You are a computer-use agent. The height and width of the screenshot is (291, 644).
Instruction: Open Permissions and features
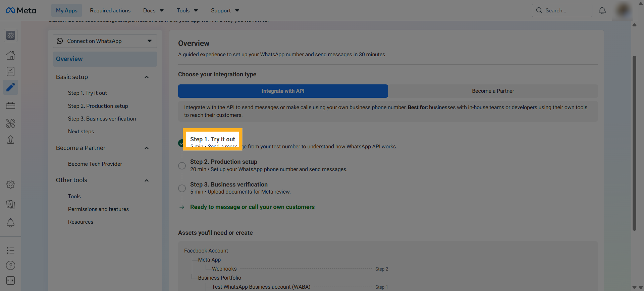(x=98, y=209)
